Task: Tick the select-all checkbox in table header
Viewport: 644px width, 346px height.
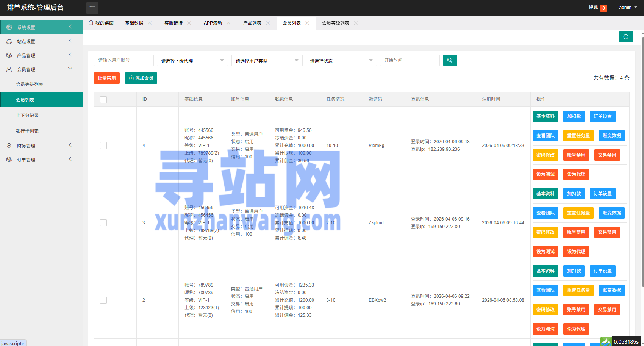Action: point(103,100)
